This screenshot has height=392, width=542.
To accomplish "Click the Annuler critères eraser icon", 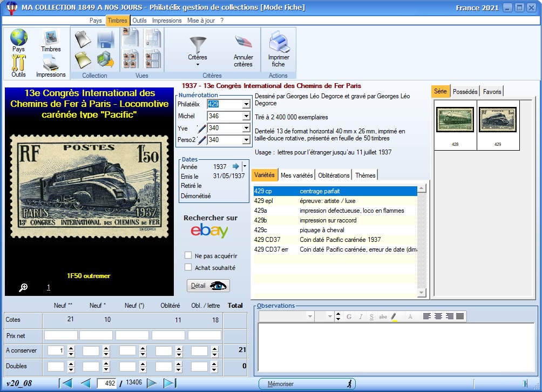I will pos(243,43).
